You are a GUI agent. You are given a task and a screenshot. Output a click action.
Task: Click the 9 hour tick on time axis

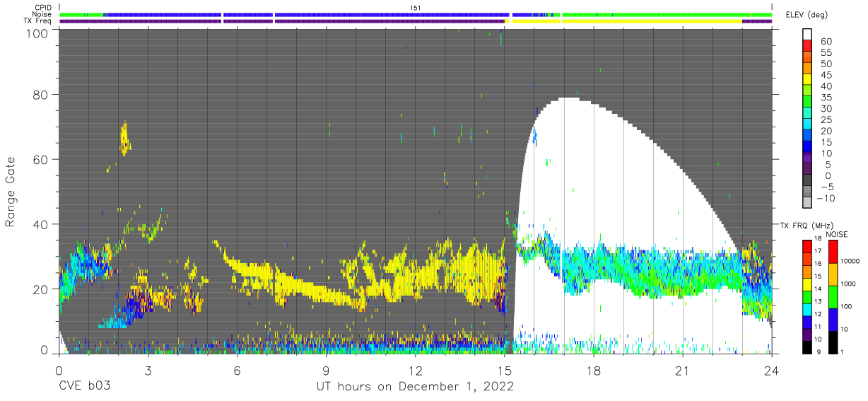point(326,370)
